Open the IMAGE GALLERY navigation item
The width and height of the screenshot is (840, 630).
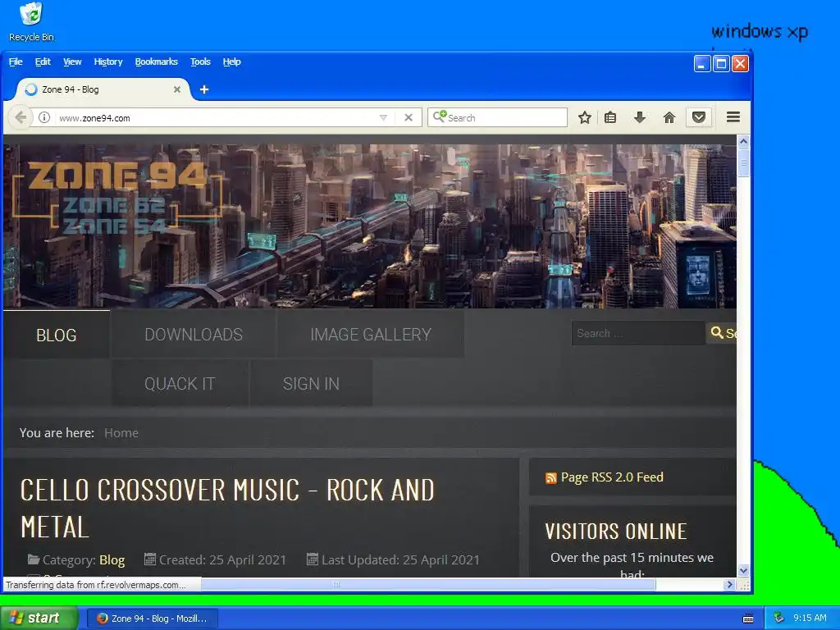371,335
